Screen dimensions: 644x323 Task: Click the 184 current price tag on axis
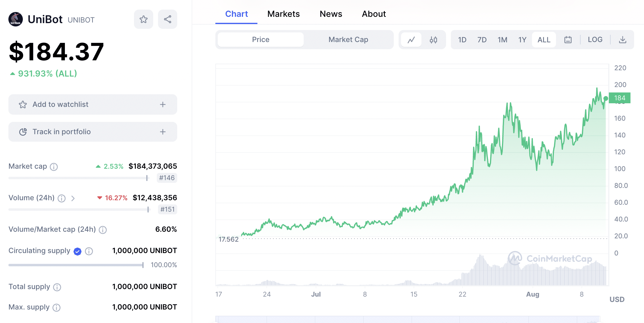coord(619,98)
